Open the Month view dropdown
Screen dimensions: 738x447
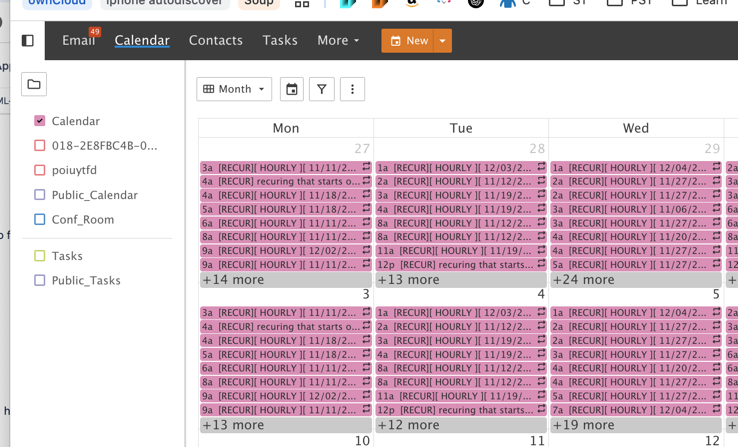click(234, 89)
